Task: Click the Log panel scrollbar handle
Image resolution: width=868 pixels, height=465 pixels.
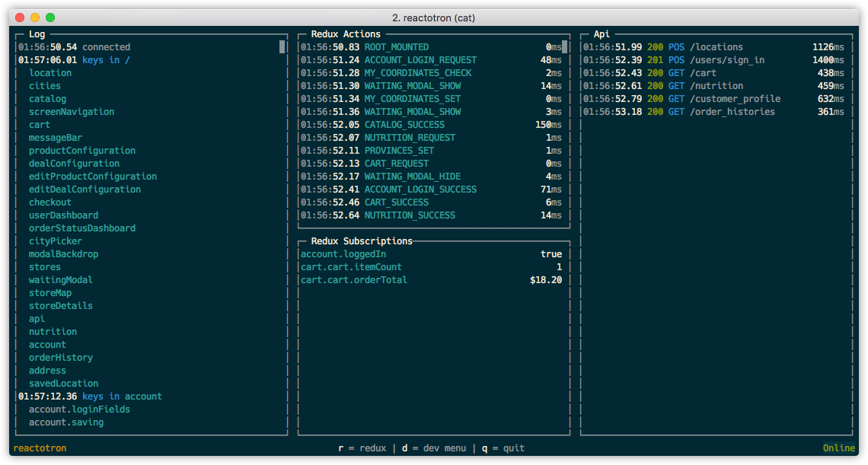Action: pos(282,47)
